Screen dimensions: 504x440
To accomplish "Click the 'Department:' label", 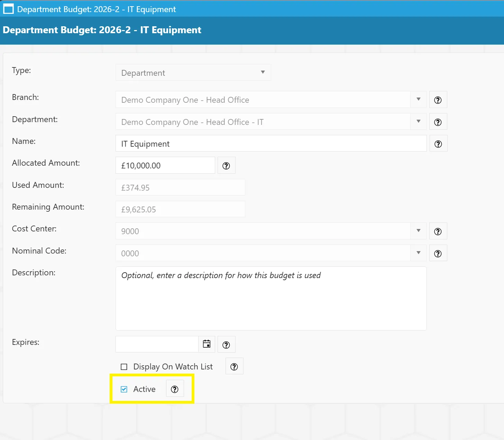I will click(x=35, y=119).
